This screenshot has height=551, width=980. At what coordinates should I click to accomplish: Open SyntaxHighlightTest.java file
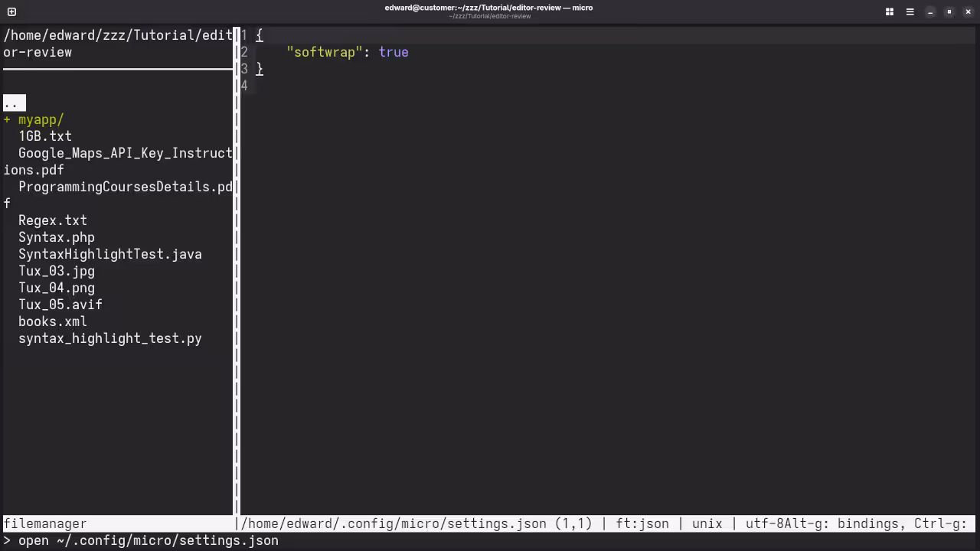click(109, 254)
